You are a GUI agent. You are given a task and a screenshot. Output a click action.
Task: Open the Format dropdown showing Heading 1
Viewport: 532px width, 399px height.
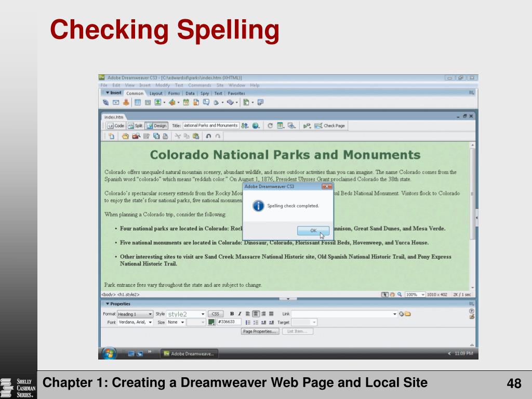pos(135,314)
